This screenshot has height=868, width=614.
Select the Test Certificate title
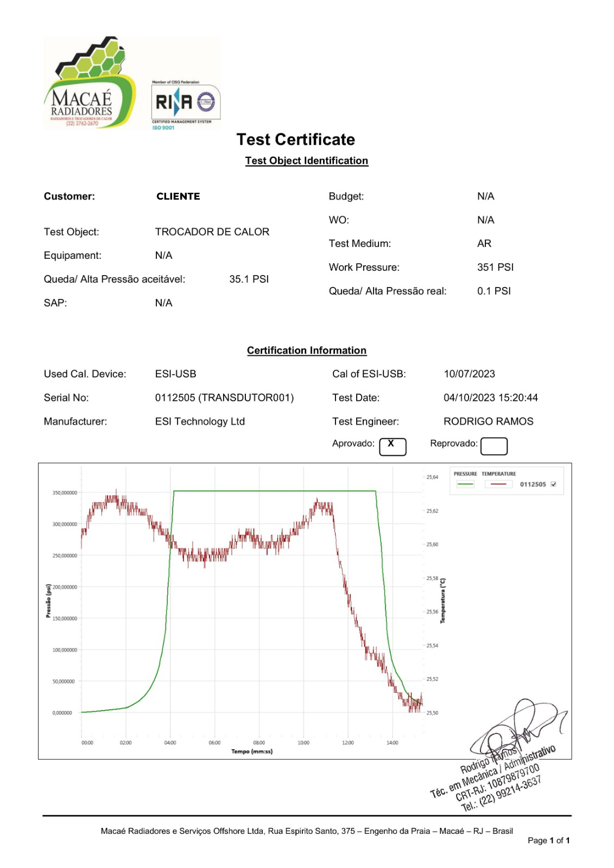pos(295,139)
